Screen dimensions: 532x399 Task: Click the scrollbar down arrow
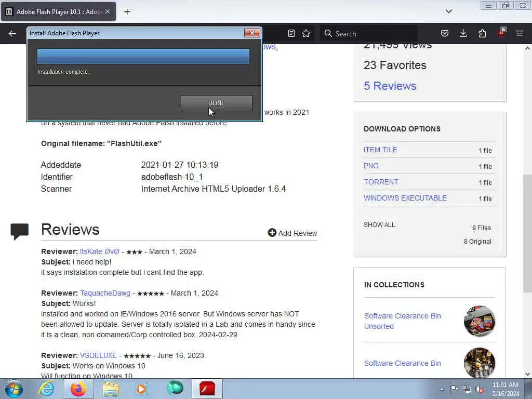click(x=527, y=374)
